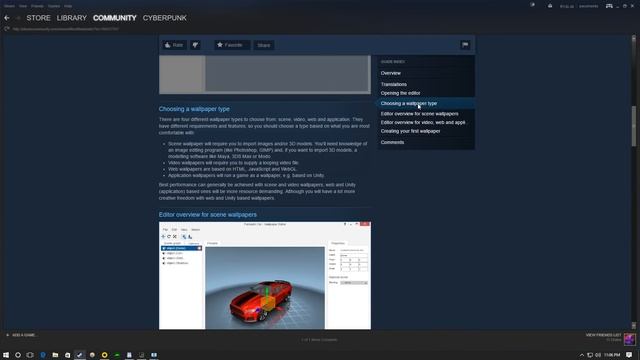Viewport: 640px width, 360px height.
Task: Add the guide to favorites with the star button
Action: tap(232, 45)
